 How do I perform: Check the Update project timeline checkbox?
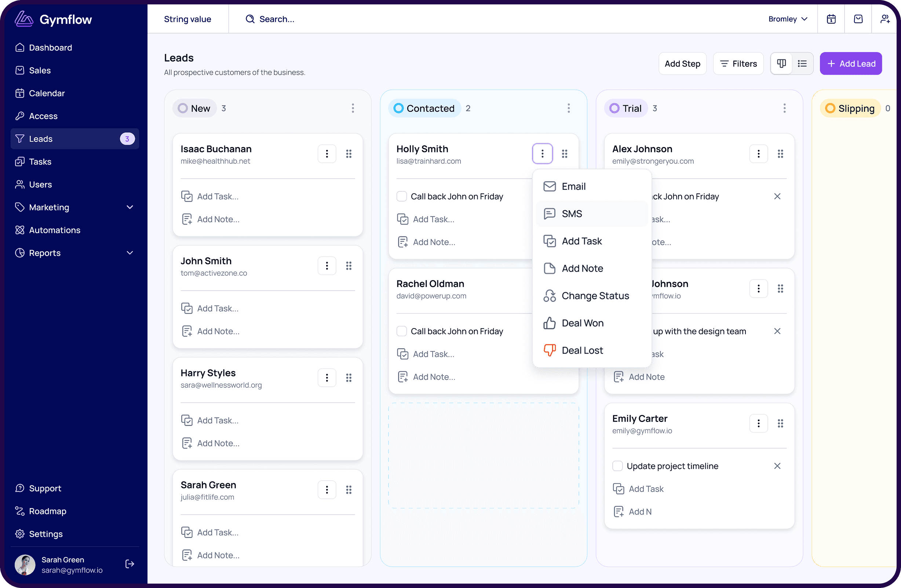click(x=617, y=466)
